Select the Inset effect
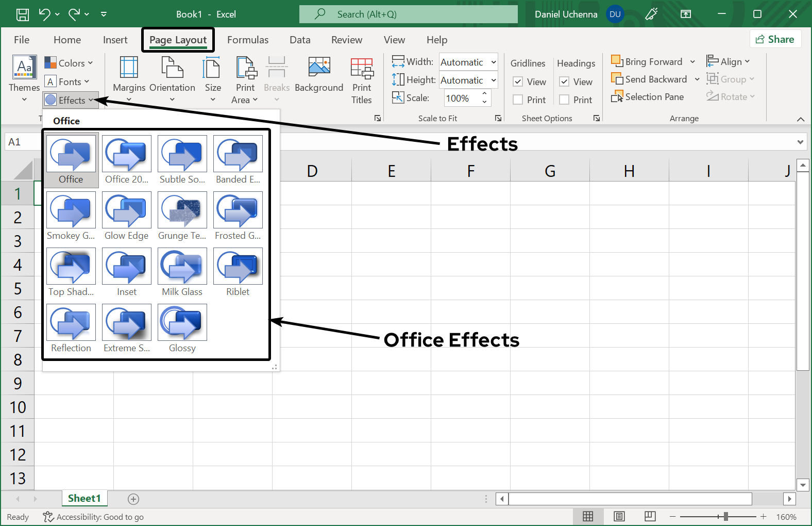Viewport: 812px width, 526px height. (x=127, y=273)
